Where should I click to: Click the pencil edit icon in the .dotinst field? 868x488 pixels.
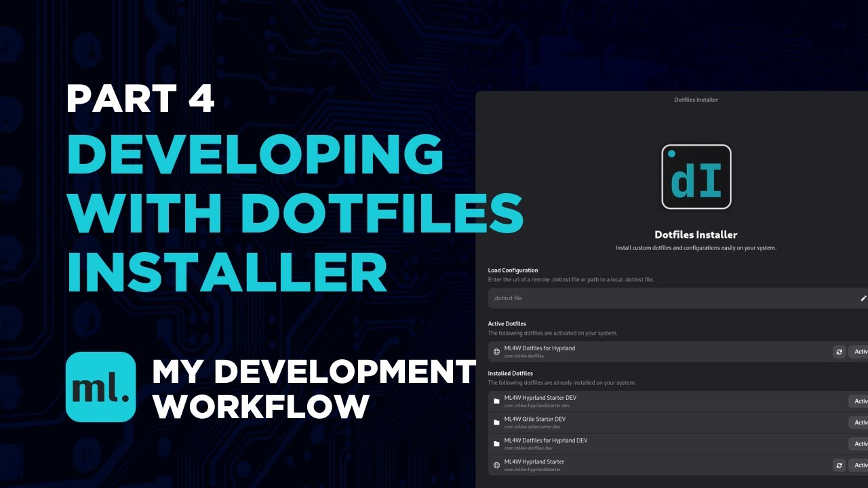pos(863,298)
